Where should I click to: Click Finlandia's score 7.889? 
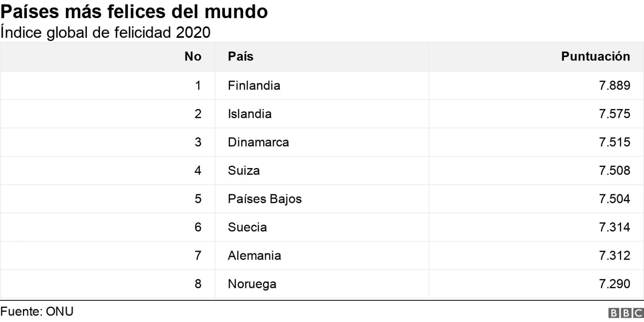[x=614, y=85]
